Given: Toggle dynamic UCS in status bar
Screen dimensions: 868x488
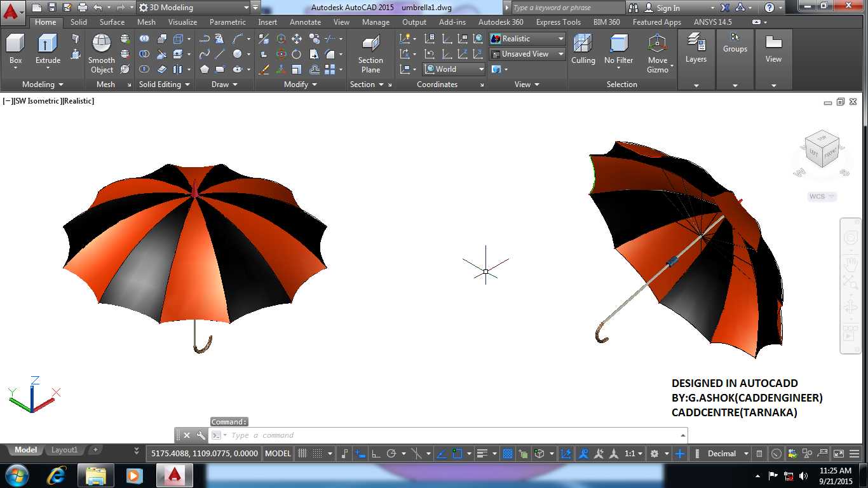Looking at the screenshot, I should click(566, 454).
